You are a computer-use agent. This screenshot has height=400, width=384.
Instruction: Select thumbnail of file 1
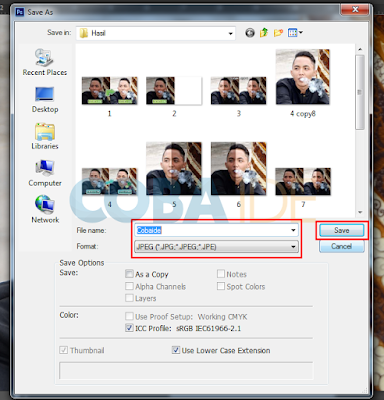pos(110,91)
